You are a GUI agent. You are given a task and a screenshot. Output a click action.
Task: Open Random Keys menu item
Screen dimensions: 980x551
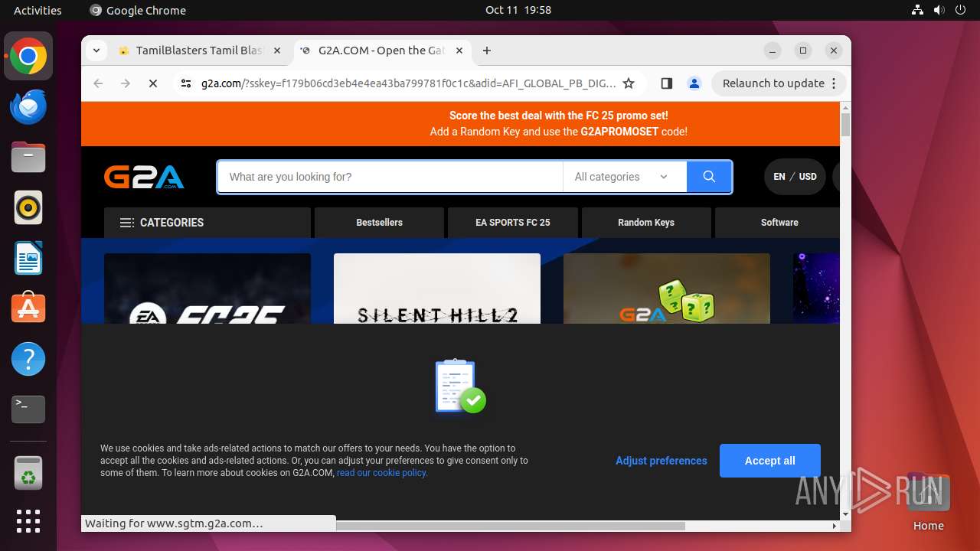pos(646,223)
